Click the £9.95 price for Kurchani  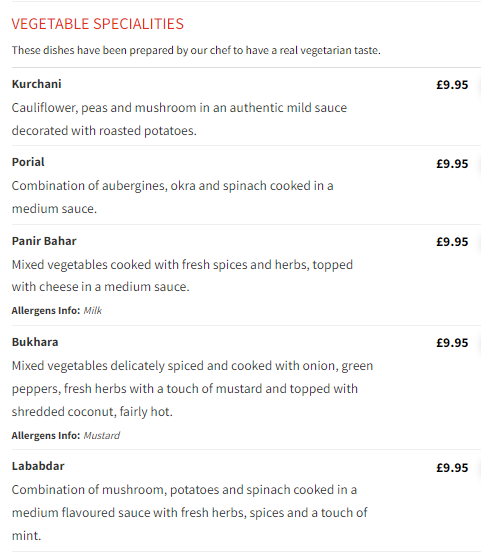click(x=452, y=85)
